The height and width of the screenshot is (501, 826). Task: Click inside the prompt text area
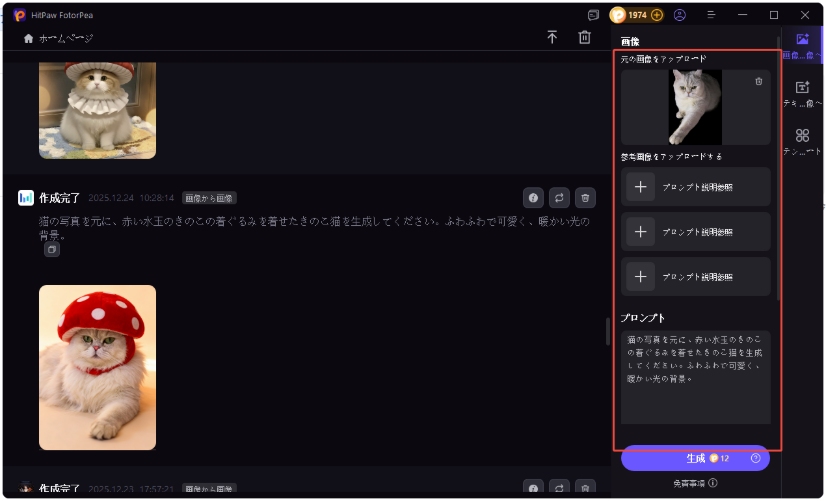(695, 377)
